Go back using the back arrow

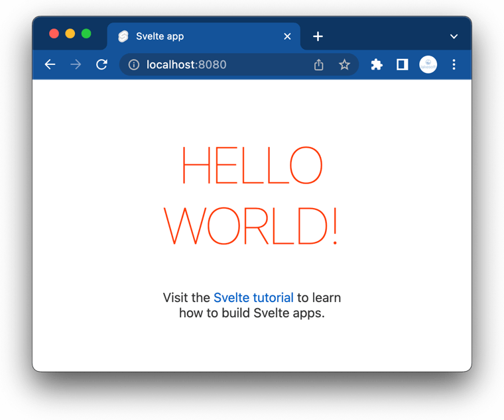pyautogui.click(x=50, y=64)
